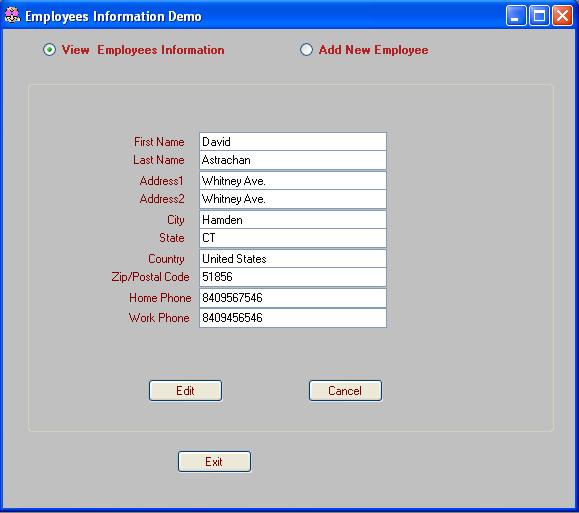The height and width of the screenshot is (513, 579).
Task: Select the Home Phone input box
Action: coord(293,298)
